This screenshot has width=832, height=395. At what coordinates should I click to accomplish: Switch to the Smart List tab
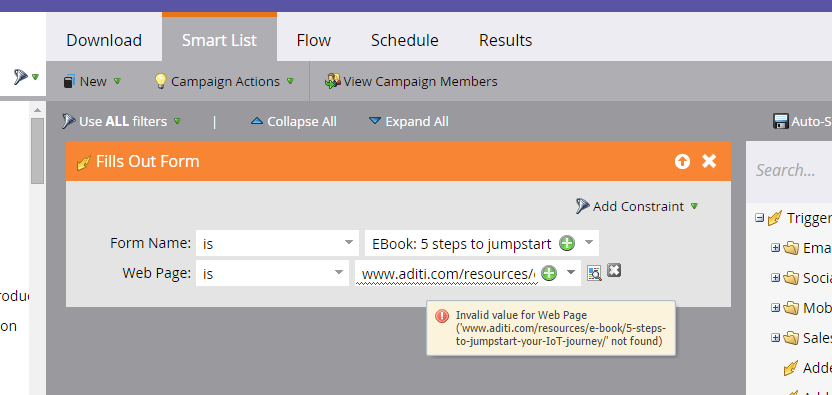(219, 40)
